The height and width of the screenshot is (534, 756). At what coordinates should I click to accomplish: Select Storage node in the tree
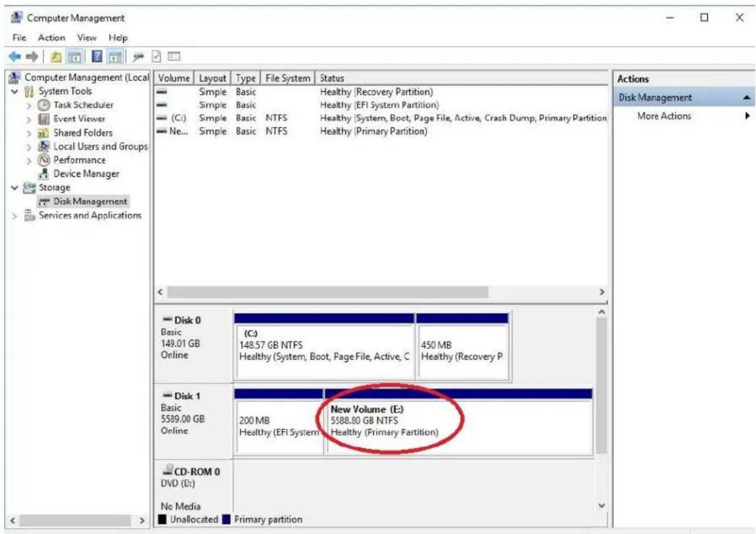pyautogui.click(x=54, y=187)
